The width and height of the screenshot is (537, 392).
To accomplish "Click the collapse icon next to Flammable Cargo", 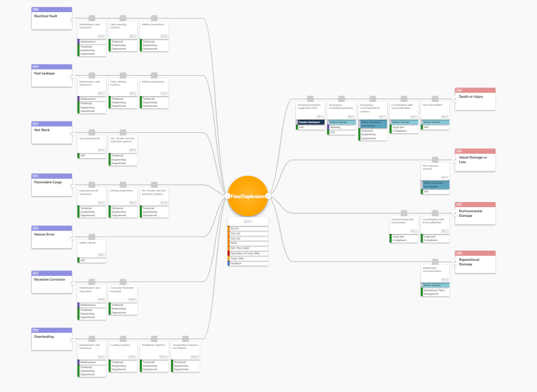I will click(72, 185).
